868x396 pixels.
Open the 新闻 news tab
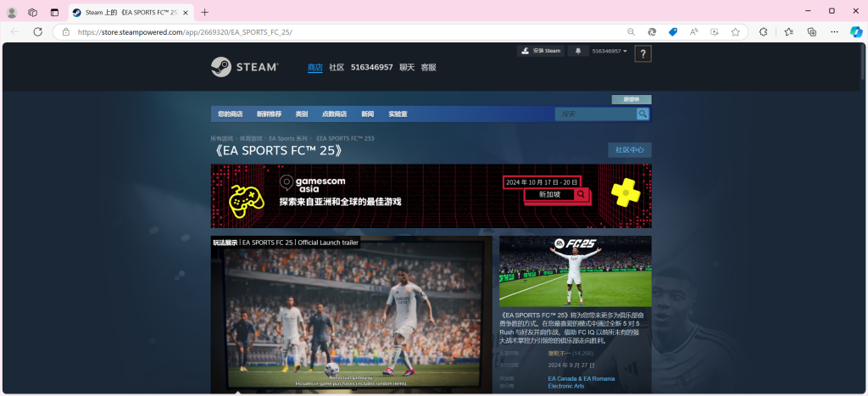[368, 114]
